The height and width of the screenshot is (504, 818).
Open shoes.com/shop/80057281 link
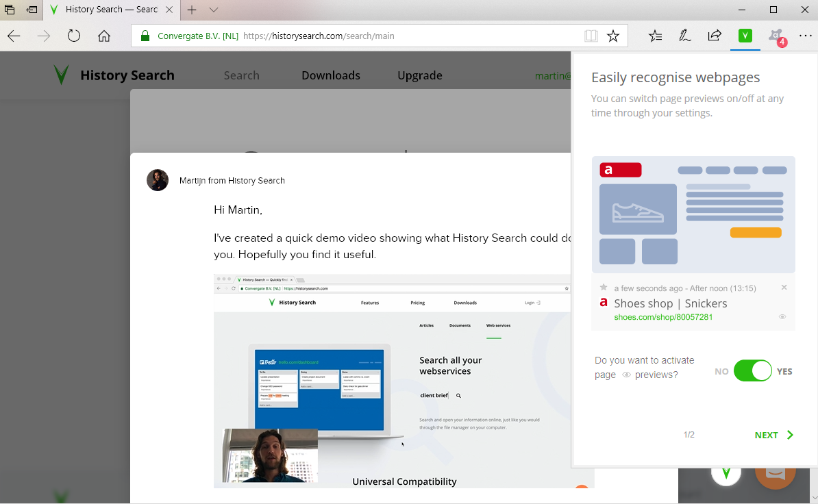pos(663,317)
